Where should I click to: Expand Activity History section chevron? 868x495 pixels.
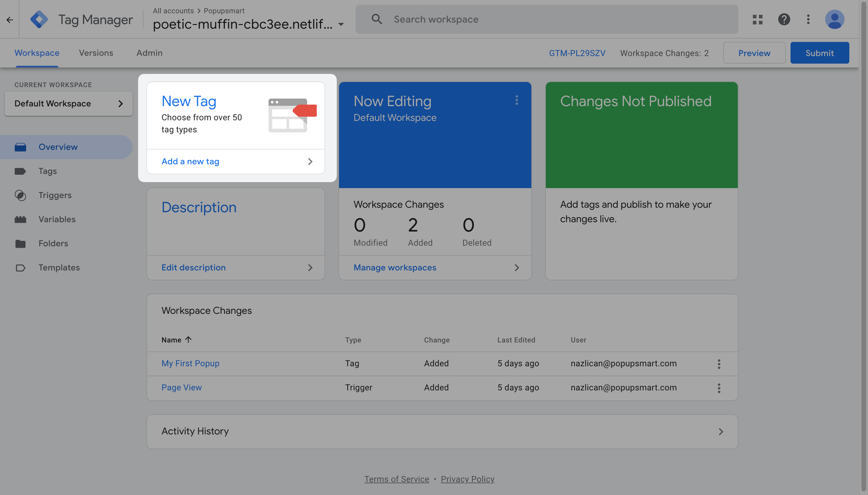click(x=721, y=431)
